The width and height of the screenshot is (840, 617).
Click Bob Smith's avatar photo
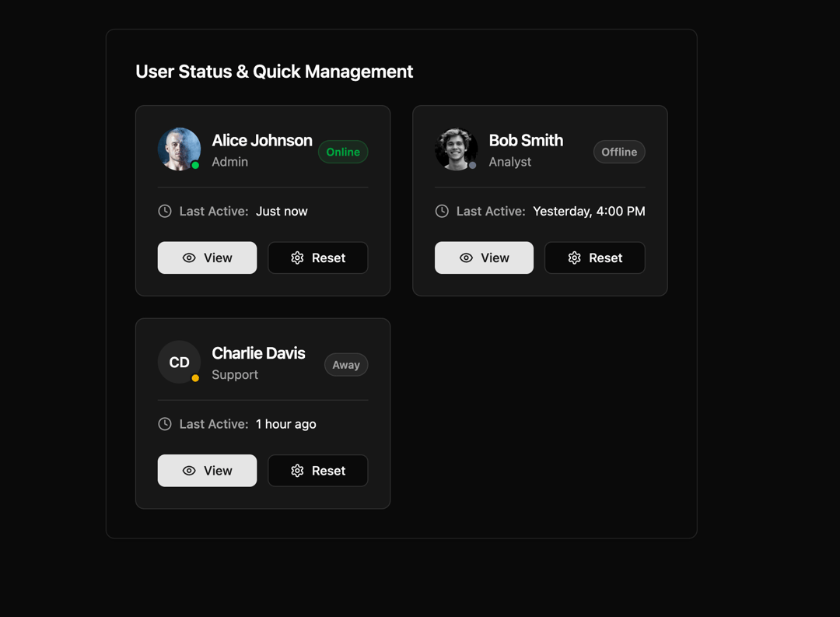pos(456,149)
